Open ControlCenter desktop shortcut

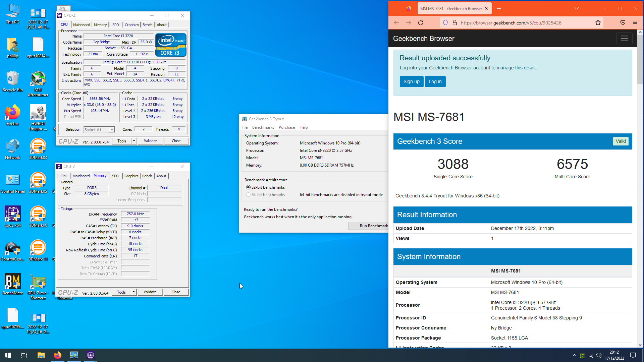coord(13,250)
